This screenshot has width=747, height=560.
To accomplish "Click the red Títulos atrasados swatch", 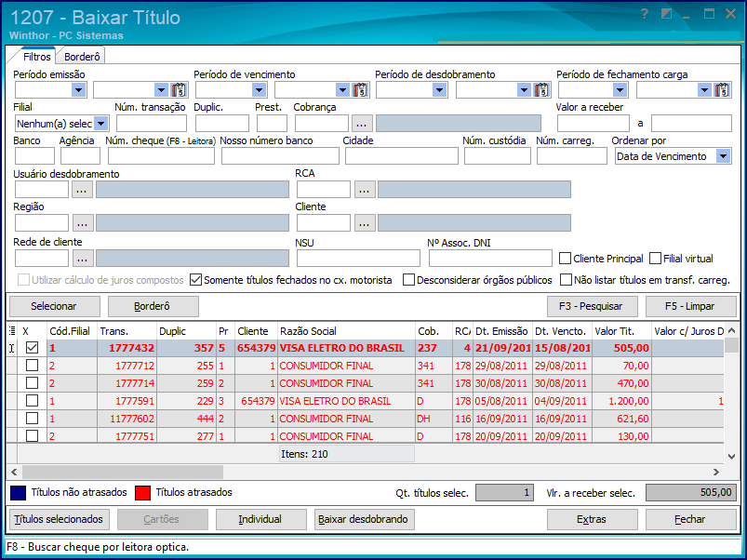I will click(x=143, y=493).
